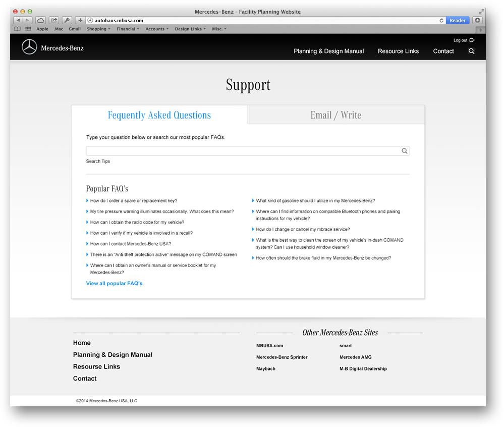Viewport: 504px width, 427px height.
Task: Expand FAQ about vehicle recall verification
Action: point(141,233)
